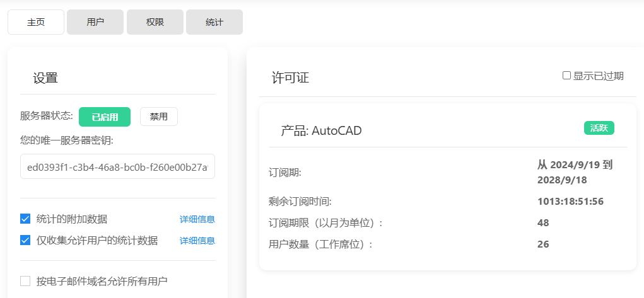
Task: Click the subscription date range 2024/9/19 到 2028/9/18
Action: (575, 172)
